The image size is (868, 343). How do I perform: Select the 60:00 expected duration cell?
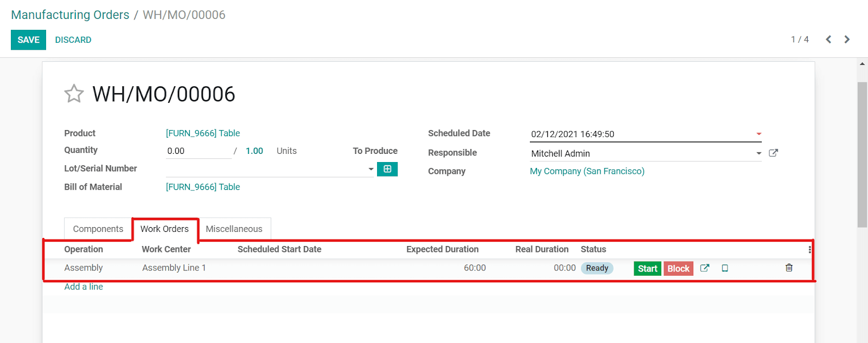point(475,268)
